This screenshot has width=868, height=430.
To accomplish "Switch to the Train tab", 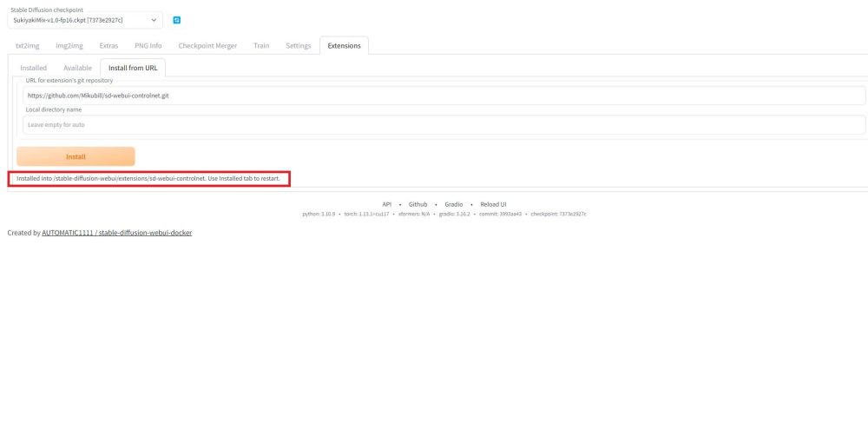I will click(261, 45).
